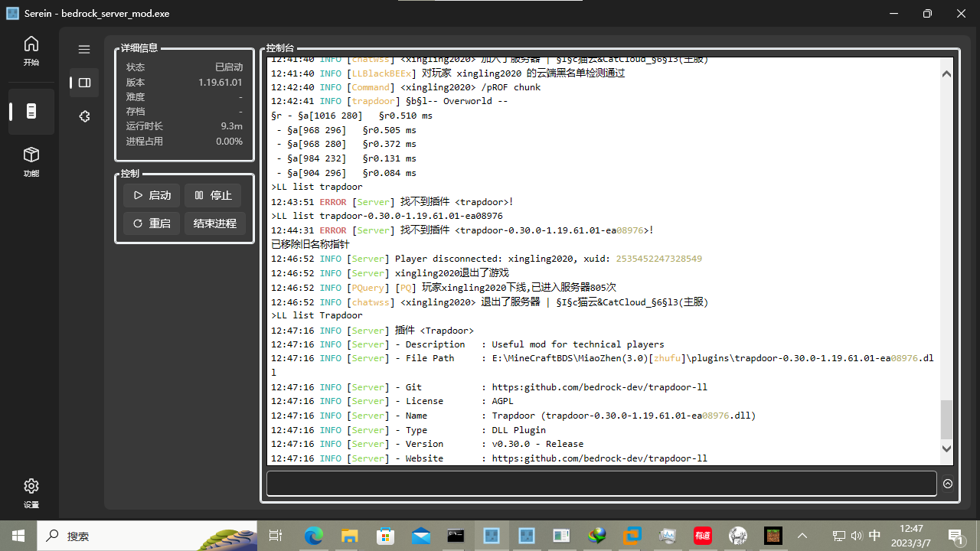Click the console panel icon below the hamburger

click(x=84, y=83)
